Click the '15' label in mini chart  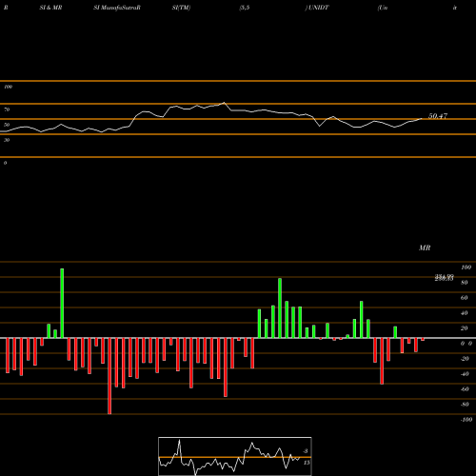307,463
